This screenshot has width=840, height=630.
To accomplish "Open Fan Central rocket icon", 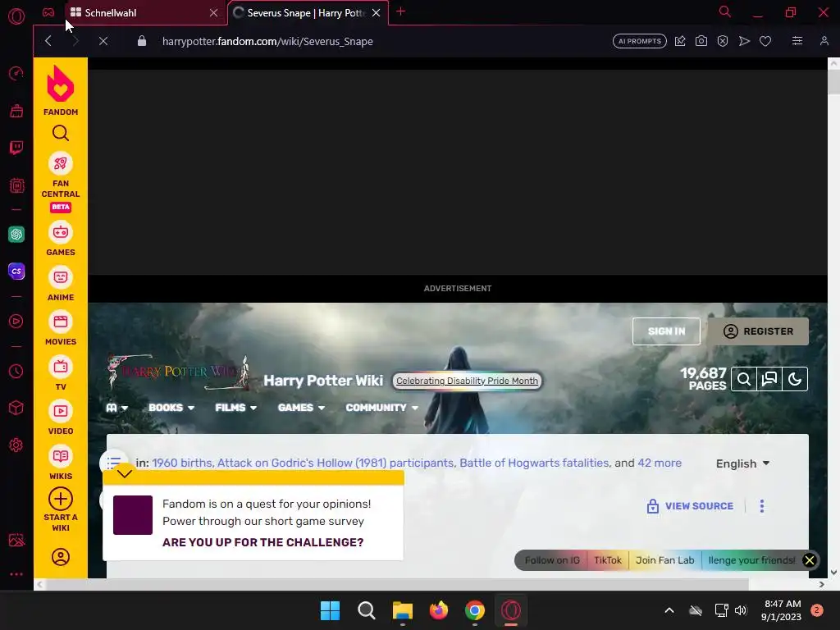I will [x=61, y=163].
